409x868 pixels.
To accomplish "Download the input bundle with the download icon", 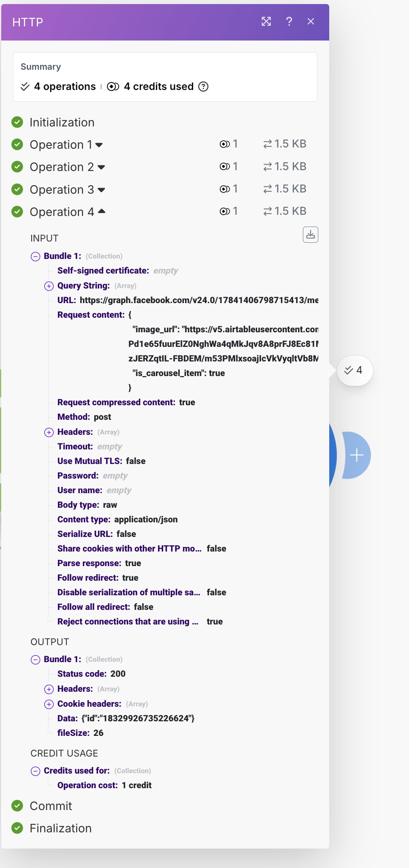I will click(x=311, y=235).
